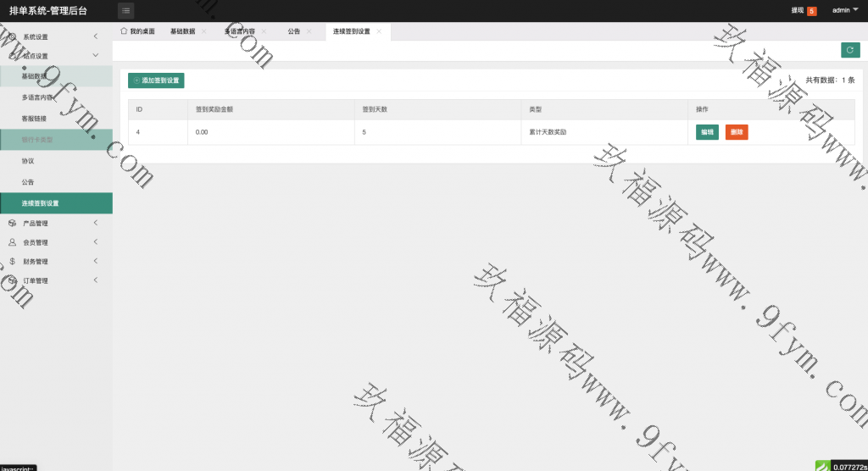Click the 产品管理 box icon

pos(13,224)
